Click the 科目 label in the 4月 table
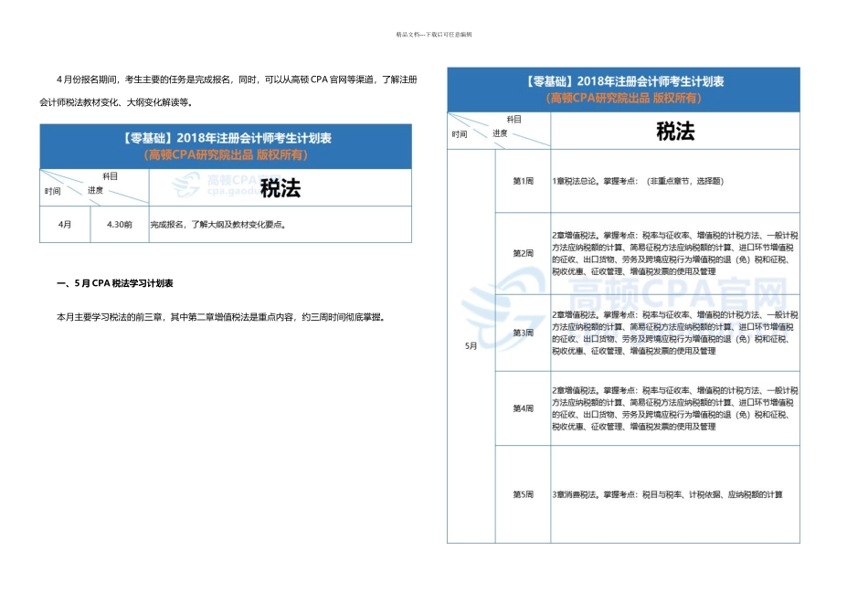Image resolution: width=868 pixels, height=614 pixels. tap(110, 176)
